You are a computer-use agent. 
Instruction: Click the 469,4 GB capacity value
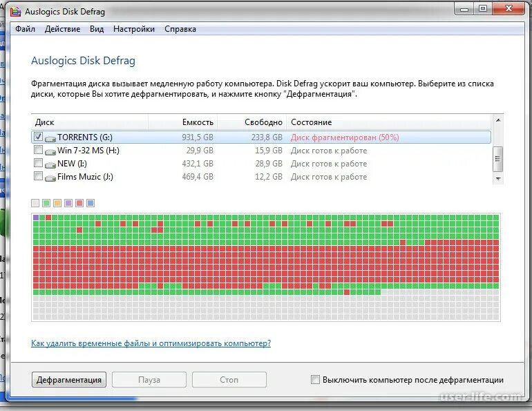(198, 177)
